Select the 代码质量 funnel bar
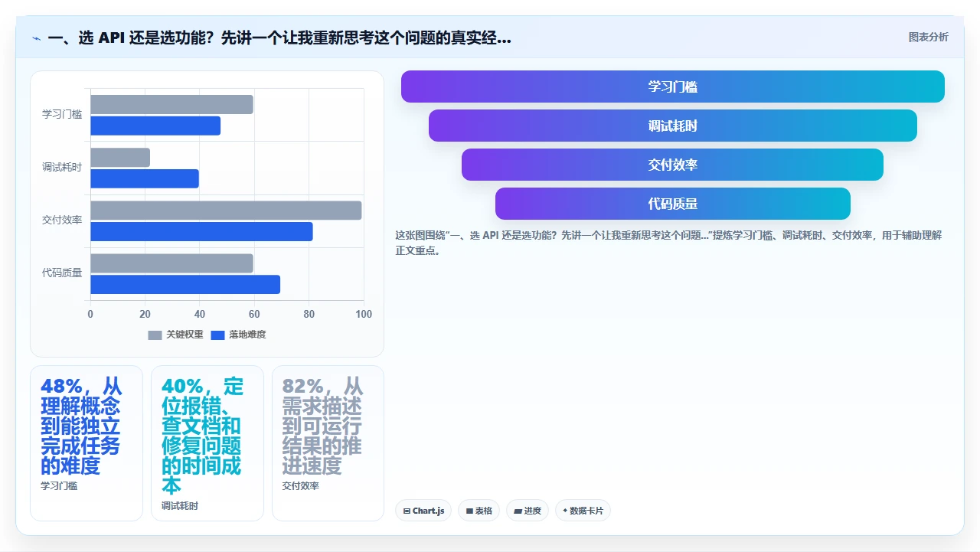980x552 pixels. [x=673, y=204]
